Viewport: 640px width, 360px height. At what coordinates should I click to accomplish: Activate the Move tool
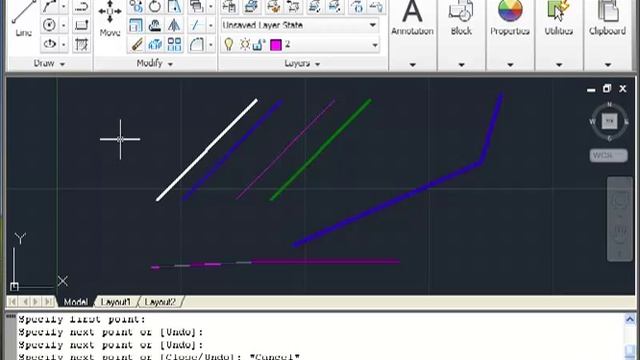(110, 18)
